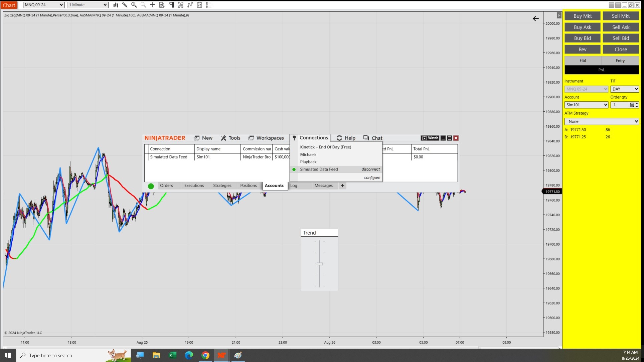Click the Trend slider handle

(320, 264)
